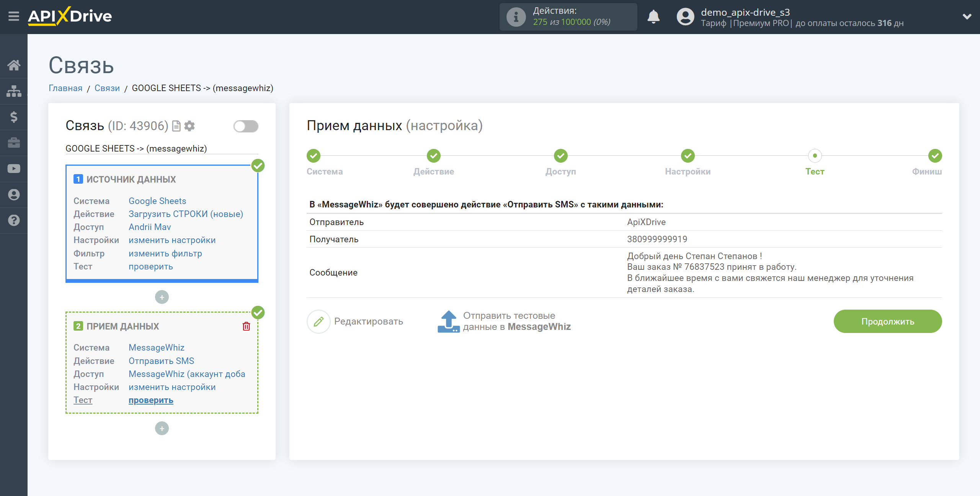Viewport: 980px width, 496px height.
Task: Click the data source green checkmark badge
Action: click(x=258, y=166)
